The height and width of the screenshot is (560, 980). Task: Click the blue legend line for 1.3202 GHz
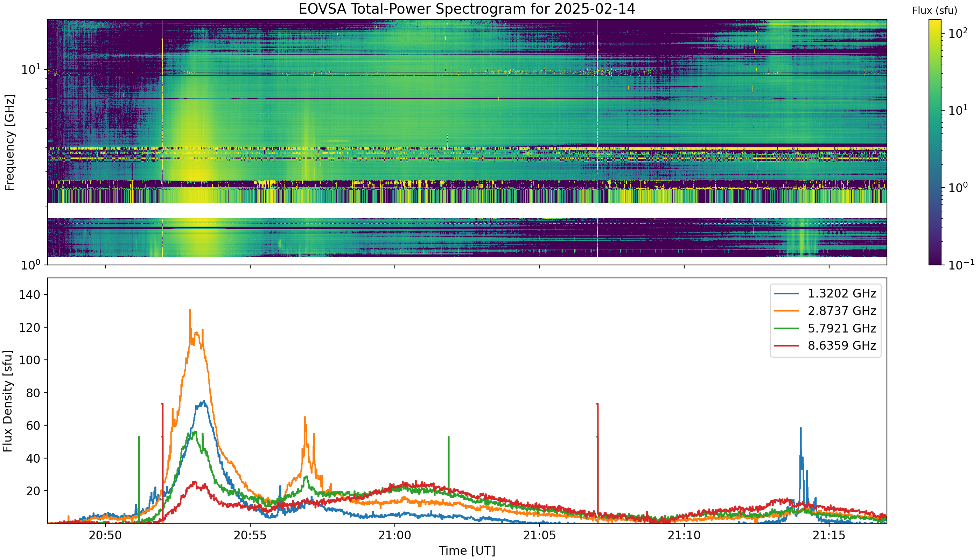(786, 294)
